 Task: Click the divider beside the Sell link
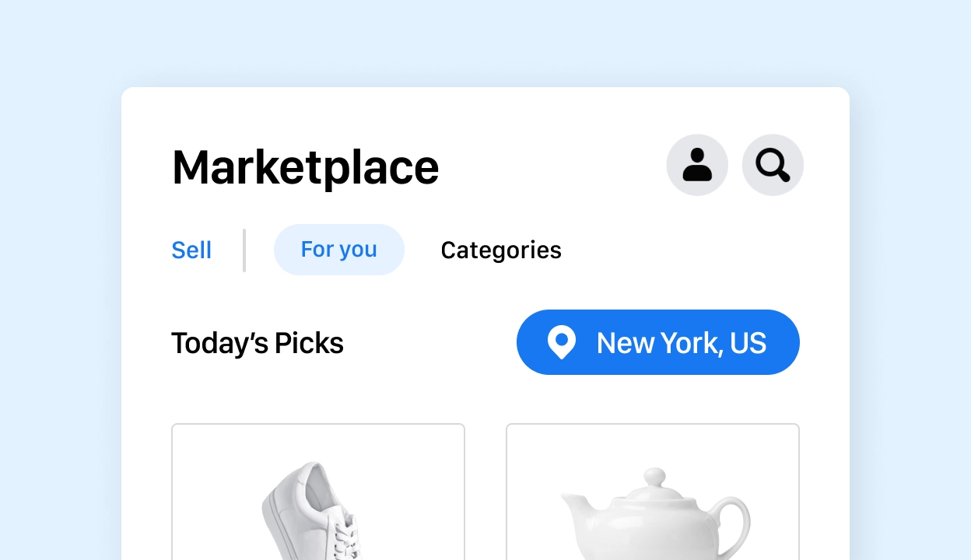pos(244,250)
